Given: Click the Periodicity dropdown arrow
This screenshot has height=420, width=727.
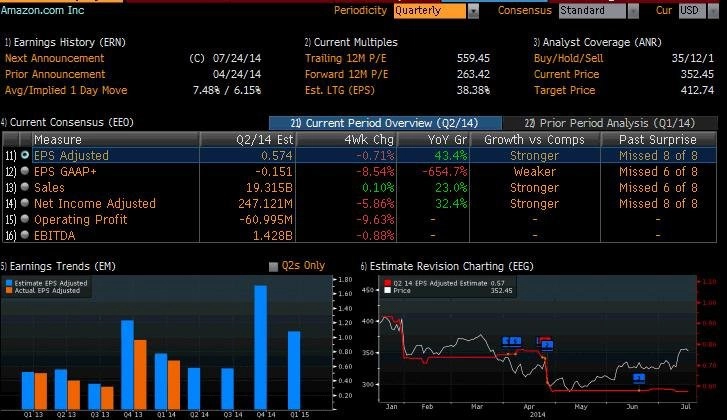Looking at the screenshot, I should (473, 11).
